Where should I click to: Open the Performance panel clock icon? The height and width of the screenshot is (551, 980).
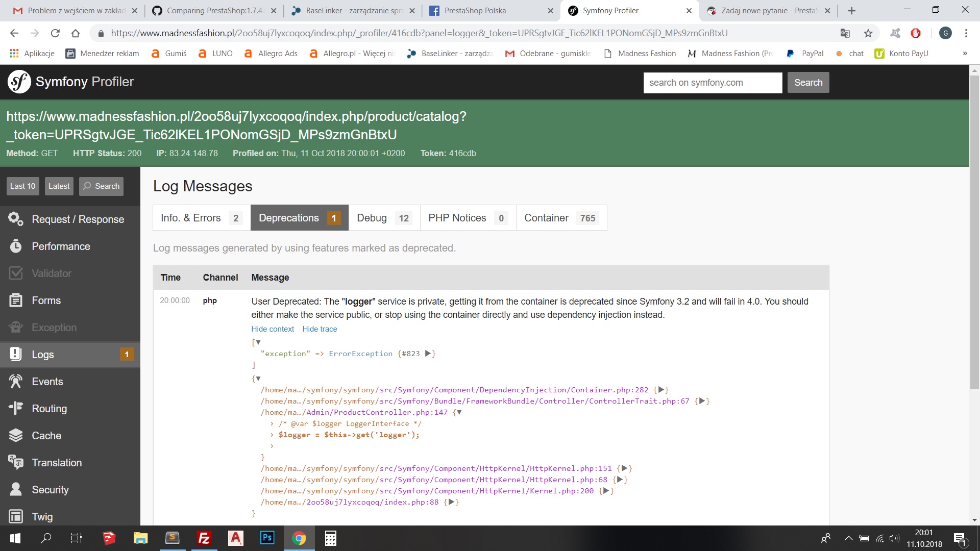pos(16,246)
